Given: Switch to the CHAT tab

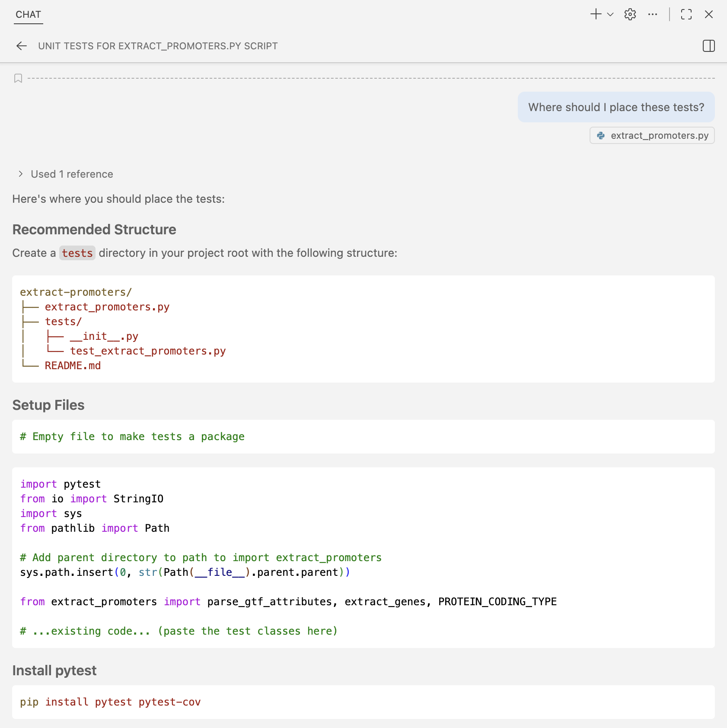Looking at the screenshot, I should (x=28, y=14).
